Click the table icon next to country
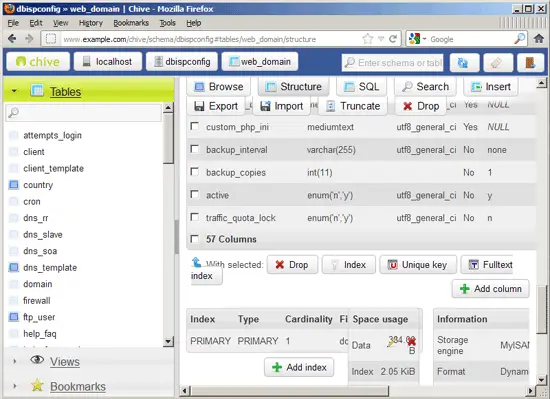Viewport: 550px width, 399px height. [x=14, y=184]
